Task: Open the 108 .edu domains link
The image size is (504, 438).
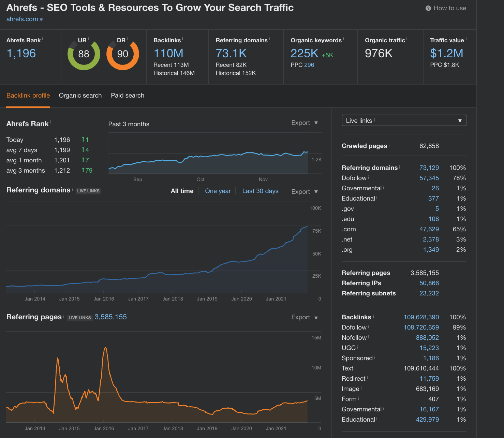Action: pyautogui.click(x=434, y=219)
